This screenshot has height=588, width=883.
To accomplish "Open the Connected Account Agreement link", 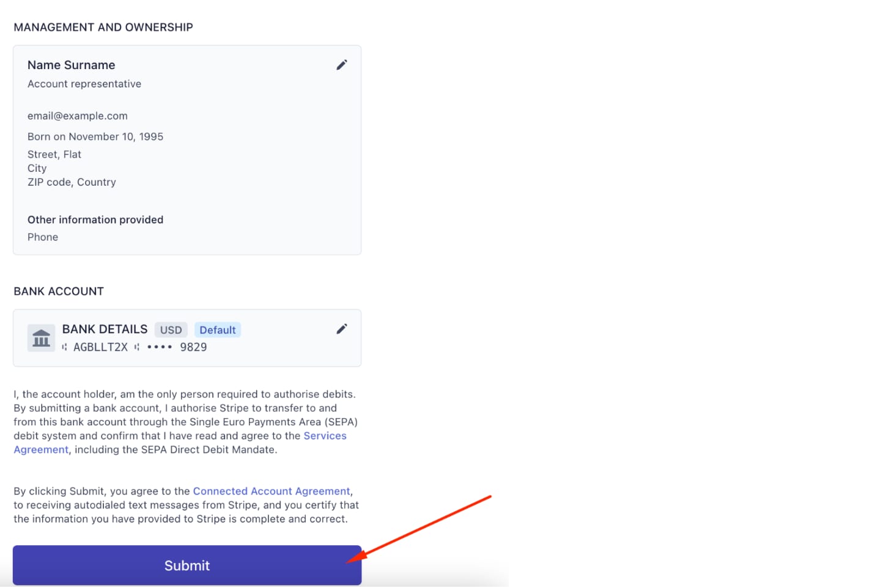I will [272, 491].
